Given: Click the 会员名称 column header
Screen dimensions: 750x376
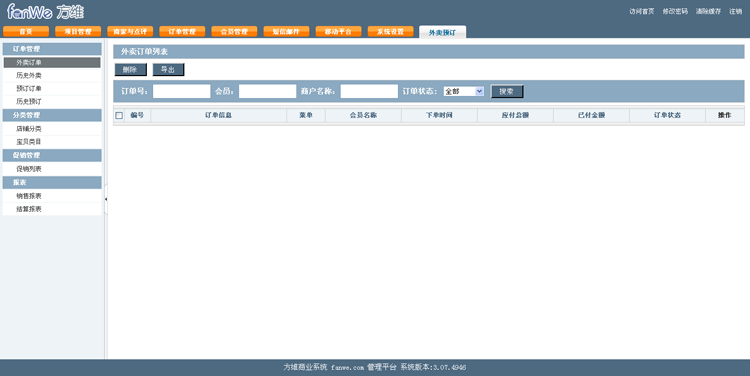Looking at the screenshot, I should pyautogui.click(x=364, y=115).
